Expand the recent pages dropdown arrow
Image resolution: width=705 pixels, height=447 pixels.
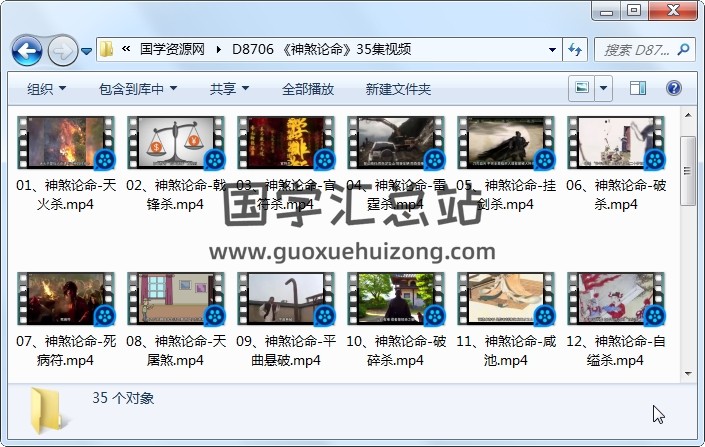coord(87,50)
